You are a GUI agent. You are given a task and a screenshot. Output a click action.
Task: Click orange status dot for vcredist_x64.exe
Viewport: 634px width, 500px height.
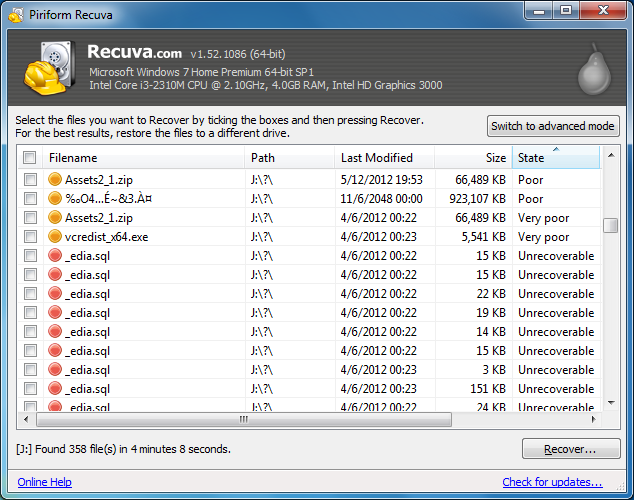(x=55, y=236)
